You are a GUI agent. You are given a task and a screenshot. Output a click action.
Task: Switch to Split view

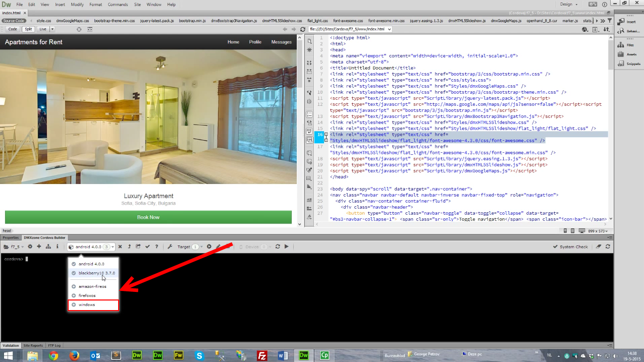pyautogui.click(x=28, y=29)
